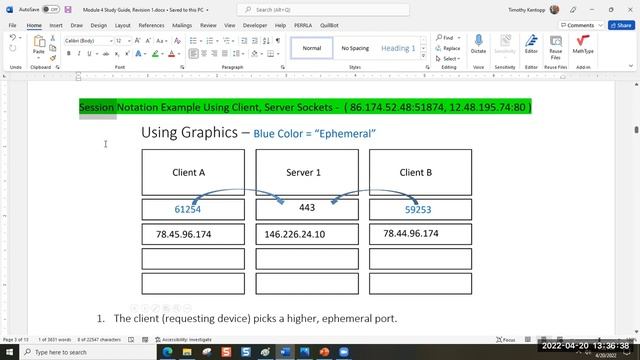The height and width of the screenshot is (360, 640).
Task: Click the Text Effects icon
Action: (x=139, y=53)
